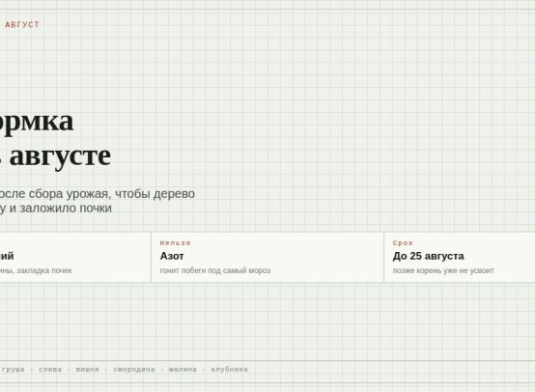Click the subtitle about «сбора урожая»
Viewport: 535px width, 392px height.
click(98, 194)
